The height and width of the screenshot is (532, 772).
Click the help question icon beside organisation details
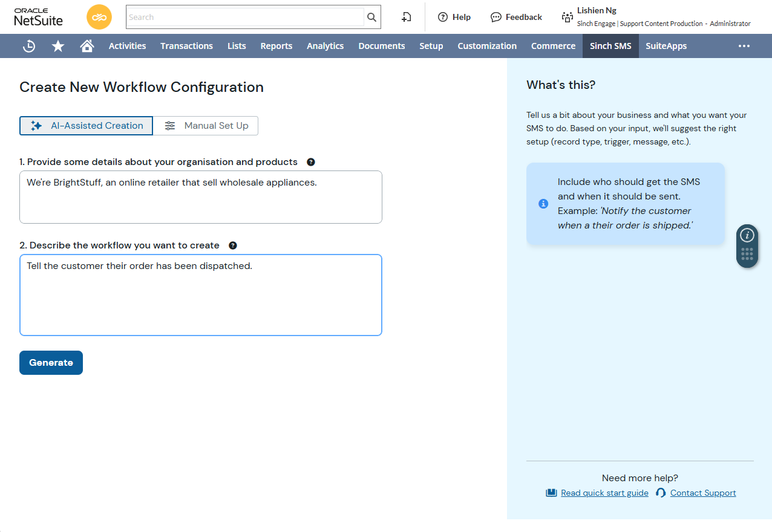[x=310, y=162]
